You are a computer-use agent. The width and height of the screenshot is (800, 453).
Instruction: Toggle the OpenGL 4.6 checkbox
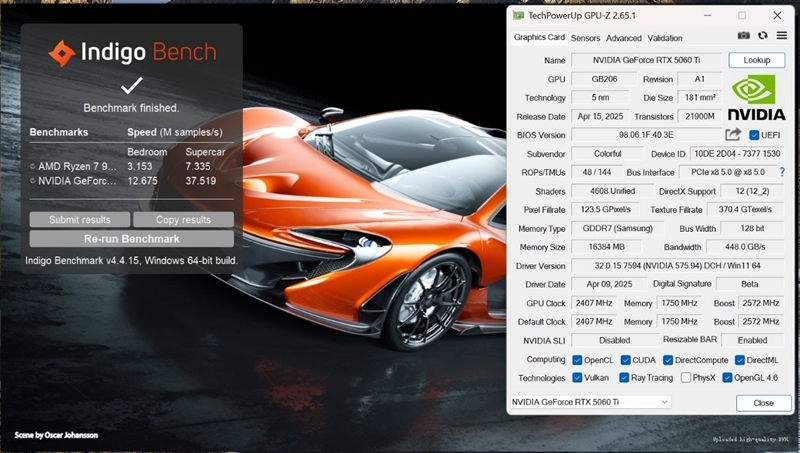pyautogui.click(x=728, y=378)
